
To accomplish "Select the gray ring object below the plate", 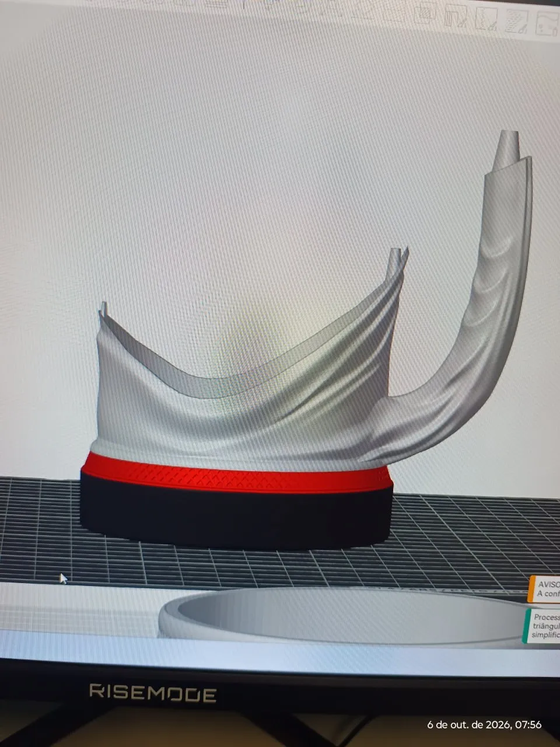I will coord(350,616).
